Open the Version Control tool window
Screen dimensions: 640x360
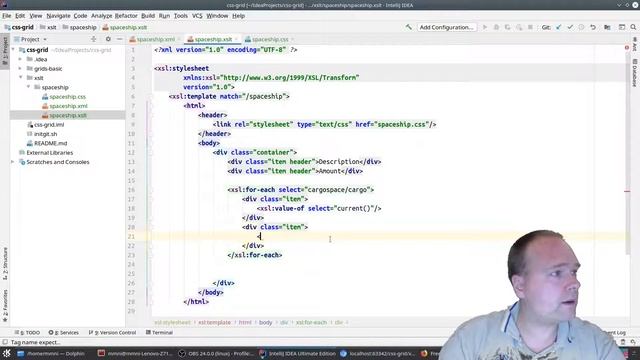(112, 332)
